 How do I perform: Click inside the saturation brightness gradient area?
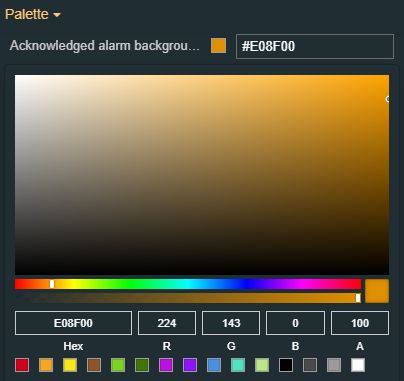pos(202,175)
